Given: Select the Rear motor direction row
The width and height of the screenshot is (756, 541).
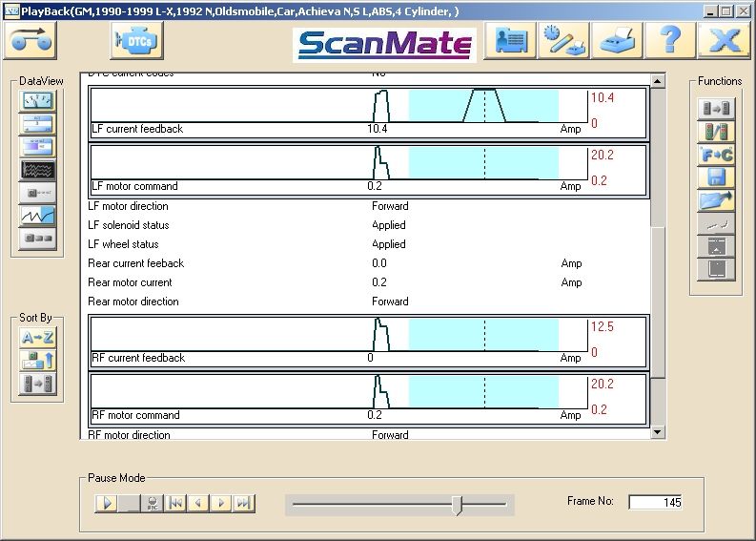Looking at the screenshot, I should (x=369, y=302).
